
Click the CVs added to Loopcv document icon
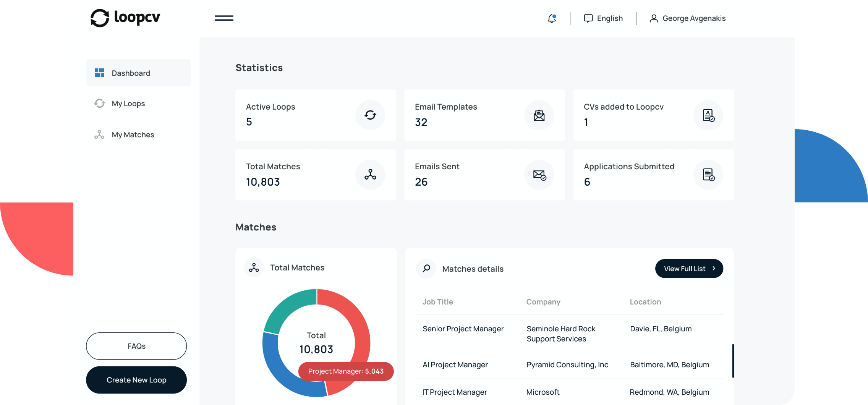coord(708,115)
